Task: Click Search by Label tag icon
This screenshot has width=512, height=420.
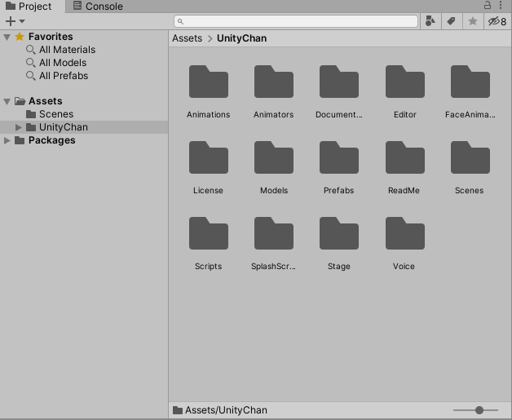Action: click(452, 21)
